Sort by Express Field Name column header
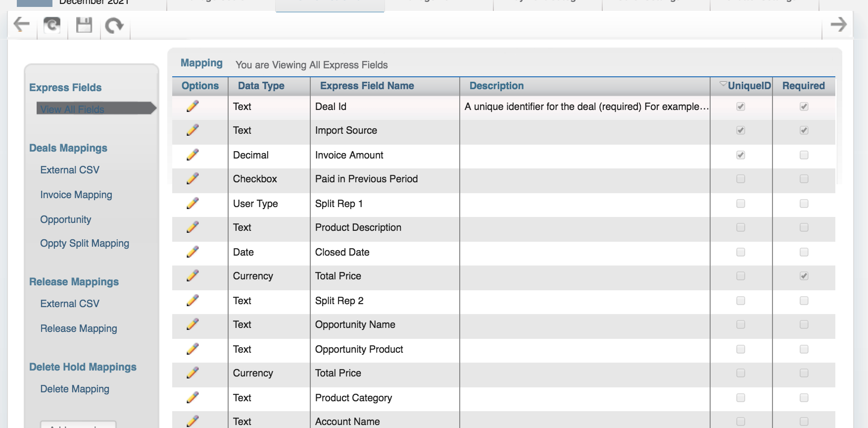This screenshot has height=428, width=868. 367,86
